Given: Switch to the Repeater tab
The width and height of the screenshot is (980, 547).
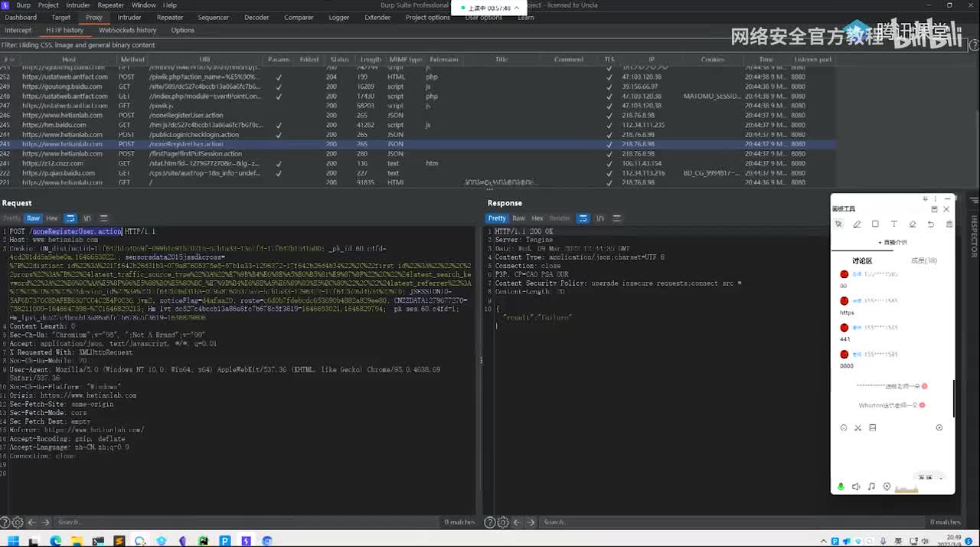Looking at the screenshot, I should point(169,17).
